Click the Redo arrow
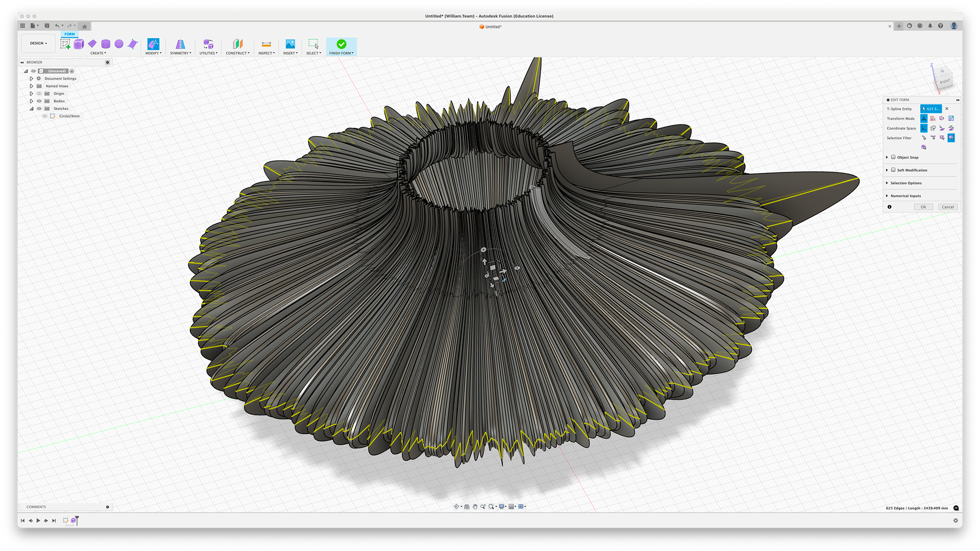The width and height of the screenshot is (980, 551). click(70, 26)
